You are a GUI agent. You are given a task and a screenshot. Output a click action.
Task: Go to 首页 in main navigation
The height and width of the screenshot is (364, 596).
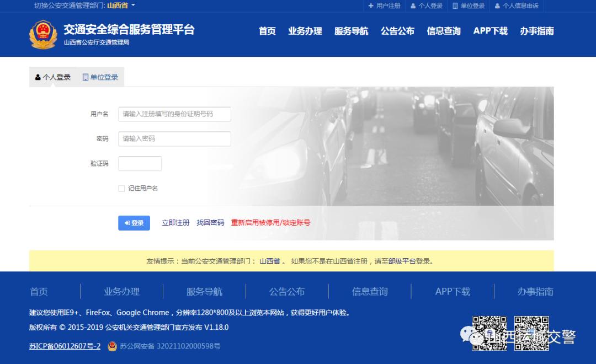coord(267,31)
